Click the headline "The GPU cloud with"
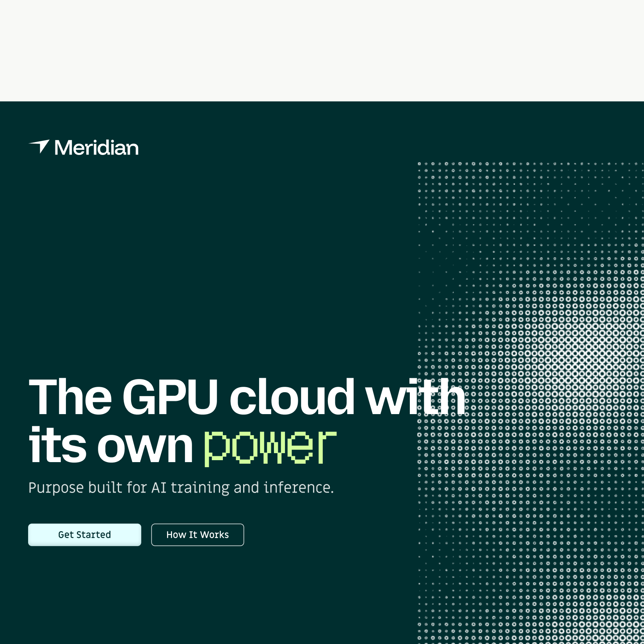Viewport: 644px width, 644px height. pyautogui.click(x=247, y=397)
